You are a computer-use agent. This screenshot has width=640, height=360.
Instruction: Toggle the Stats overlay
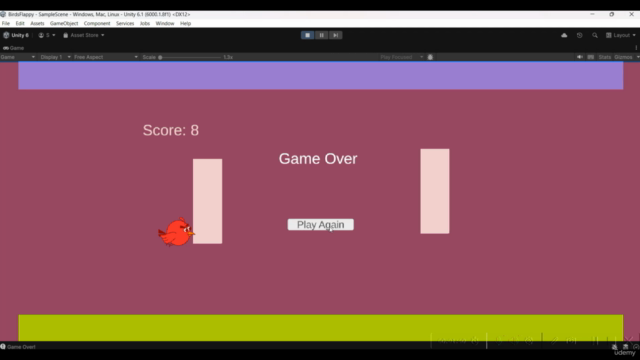click(x=604, y=57)
